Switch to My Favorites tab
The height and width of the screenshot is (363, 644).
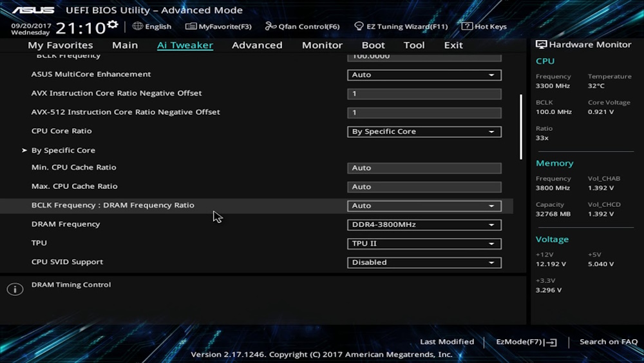(x=61, y=45)
